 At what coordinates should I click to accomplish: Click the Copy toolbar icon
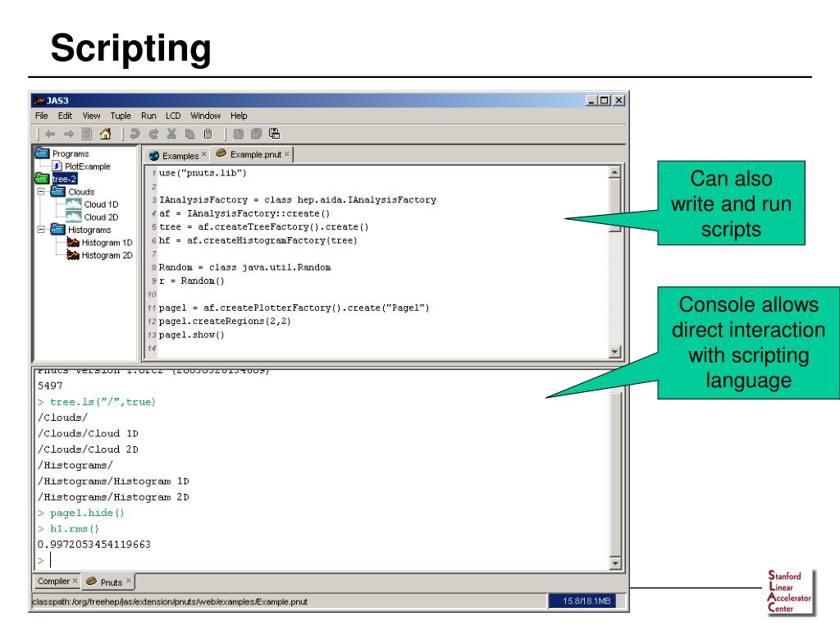point(189,134)
